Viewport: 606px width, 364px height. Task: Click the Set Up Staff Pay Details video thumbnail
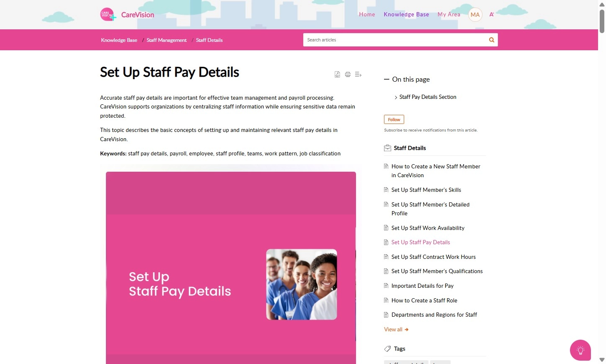click(231, 268)
